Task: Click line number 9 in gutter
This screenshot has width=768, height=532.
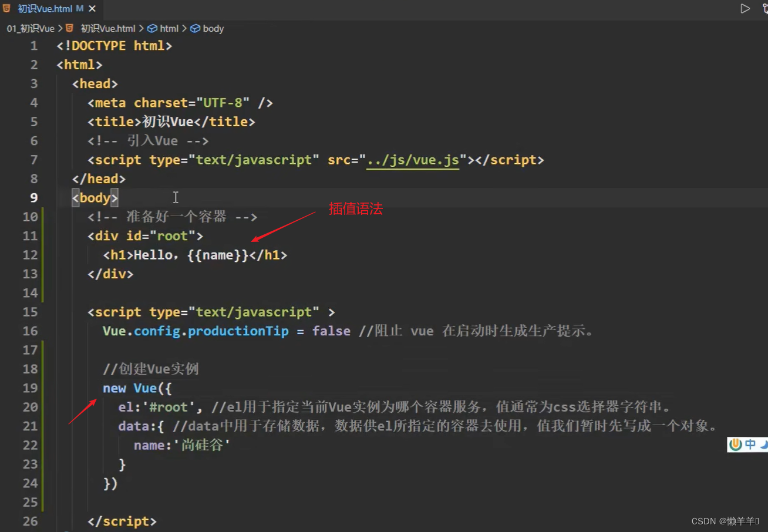Action: (x=33, y=198)
